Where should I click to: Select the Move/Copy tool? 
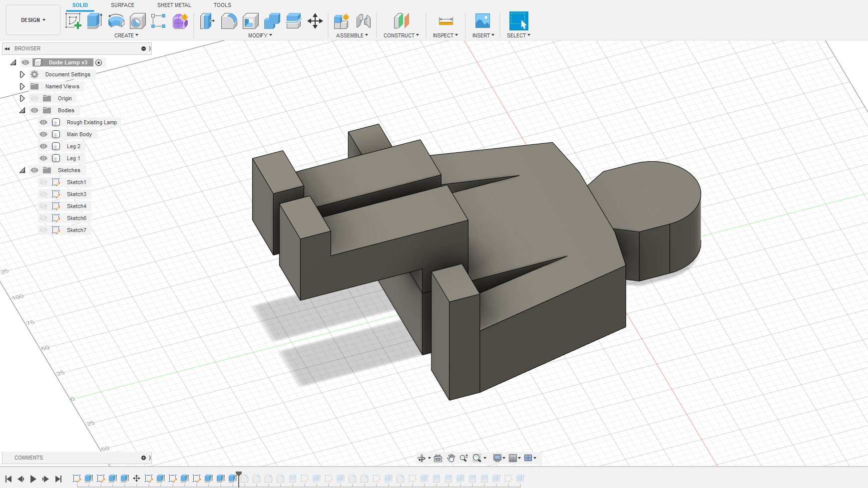coord(315,21)
